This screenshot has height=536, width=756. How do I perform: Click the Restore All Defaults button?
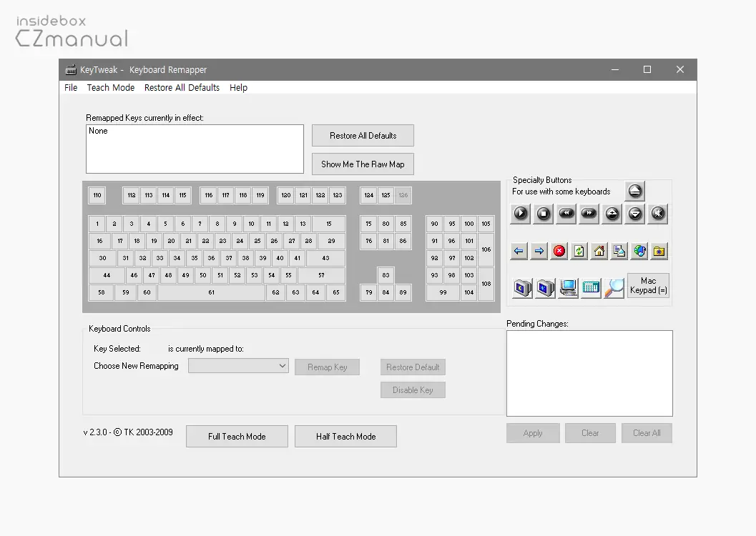click(x=363, y=135)
